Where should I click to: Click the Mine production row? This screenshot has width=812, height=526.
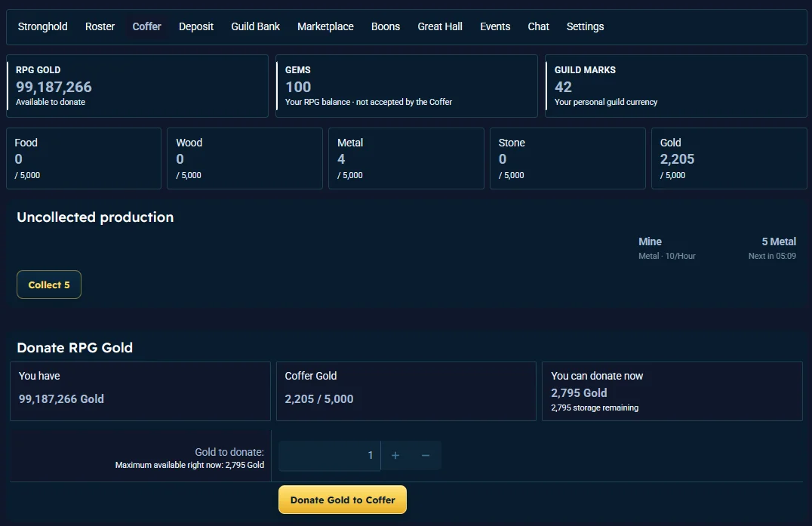pos(717,248)
